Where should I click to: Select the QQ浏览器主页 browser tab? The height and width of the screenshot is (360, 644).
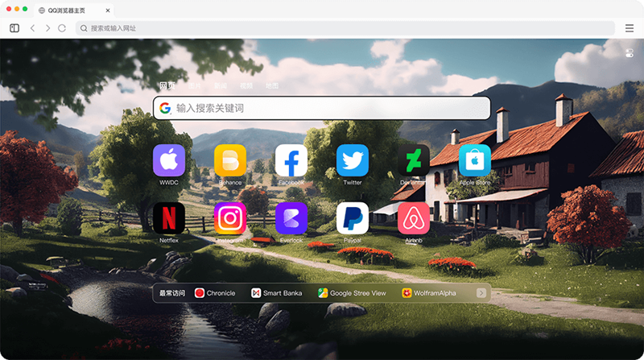tap(74, 10)
